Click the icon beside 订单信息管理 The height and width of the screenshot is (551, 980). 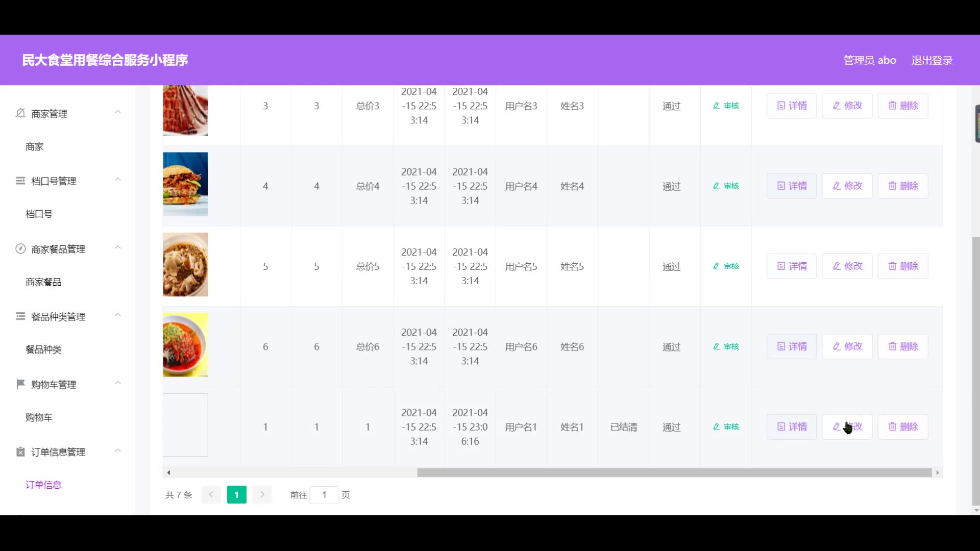20,452
